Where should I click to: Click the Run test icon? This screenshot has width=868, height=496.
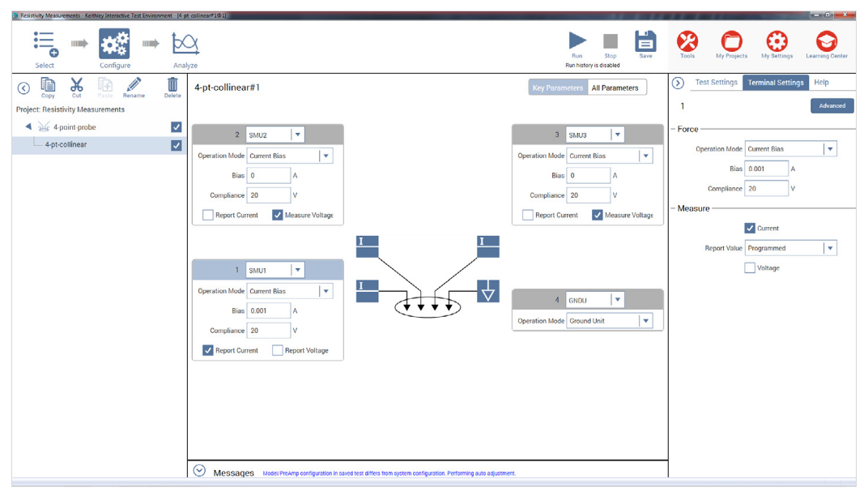[x=577, y=40]
